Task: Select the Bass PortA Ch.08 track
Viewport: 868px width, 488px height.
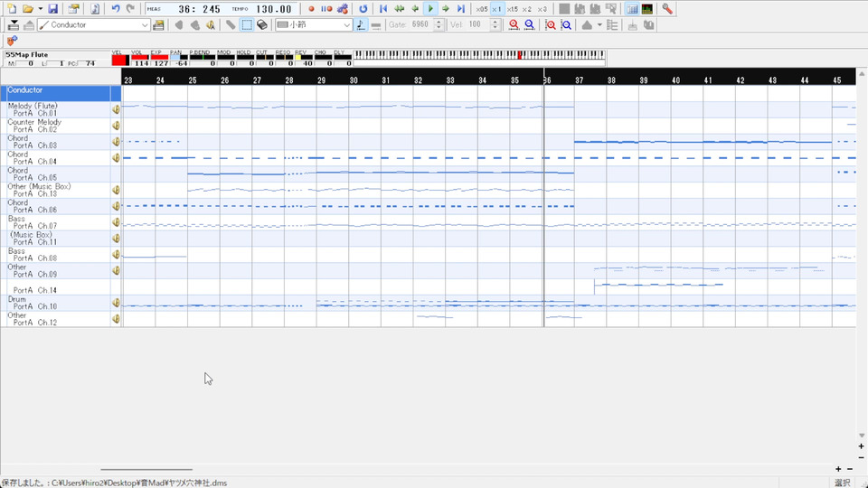Action: point(55,255)
